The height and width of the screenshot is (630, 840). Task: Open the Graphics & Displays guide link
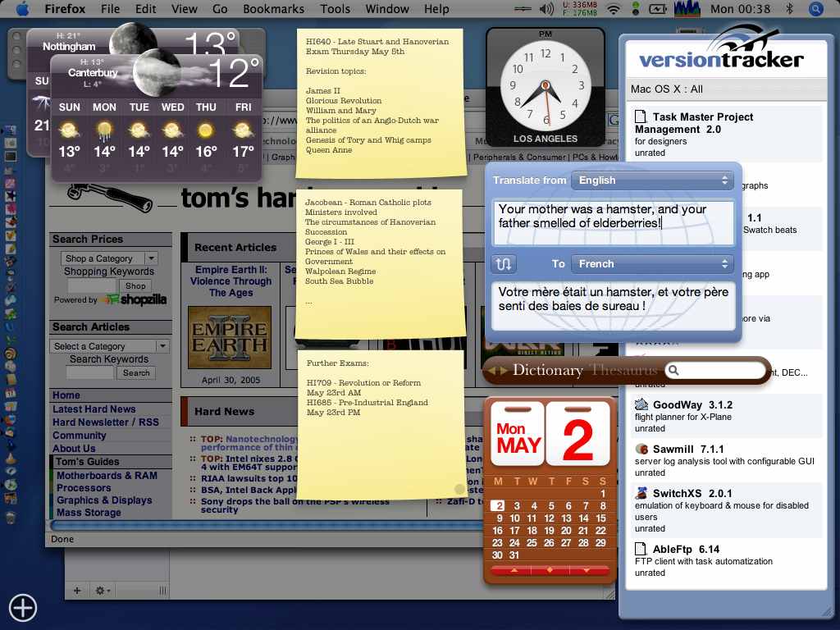point(104,500)
